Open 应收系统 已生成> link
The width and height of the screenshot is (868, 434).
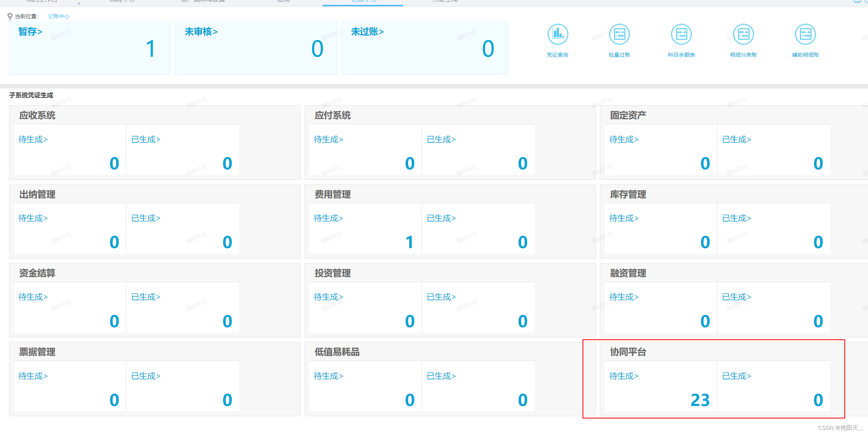pyautogui.click(x=146, y=139)
